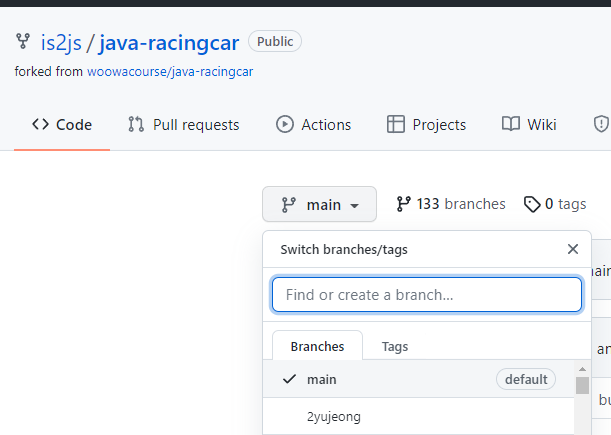Screen dimensions: 611x435
Task: Click the Public visibility badge
Action: coord(275,41)
